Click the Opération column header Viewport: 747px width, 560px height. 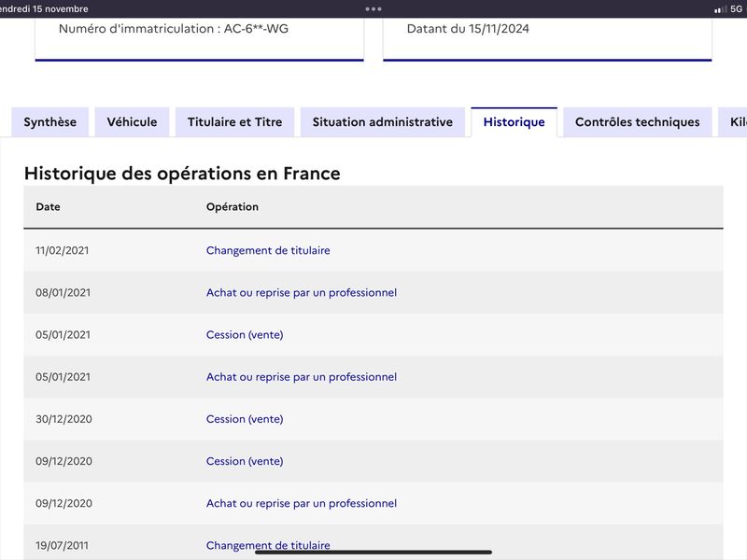click(233, 206)
